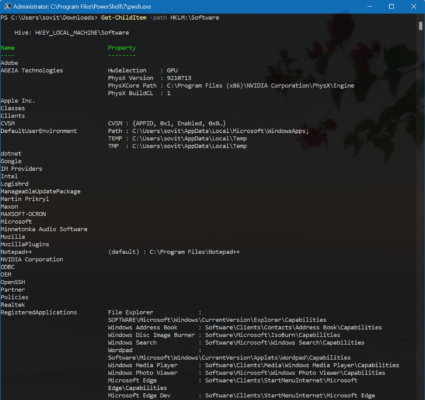Select the OEM entry

click(x=6, y=274)
